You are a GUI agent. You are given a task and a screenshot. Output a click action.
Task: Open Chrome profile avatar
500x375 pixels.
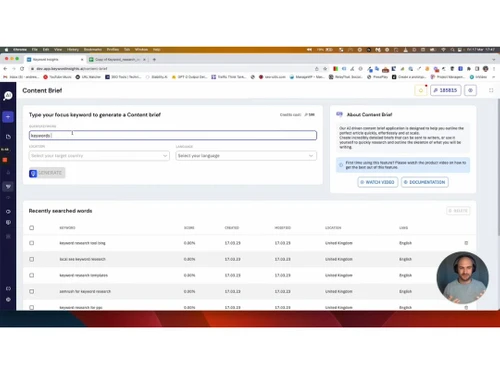click(485, 69)
